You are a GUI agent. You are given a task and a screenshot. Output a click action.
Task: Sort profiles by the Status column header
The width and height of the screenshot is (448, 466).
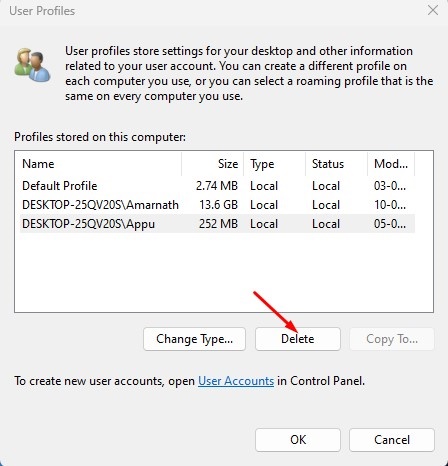(x=336, y=164)
